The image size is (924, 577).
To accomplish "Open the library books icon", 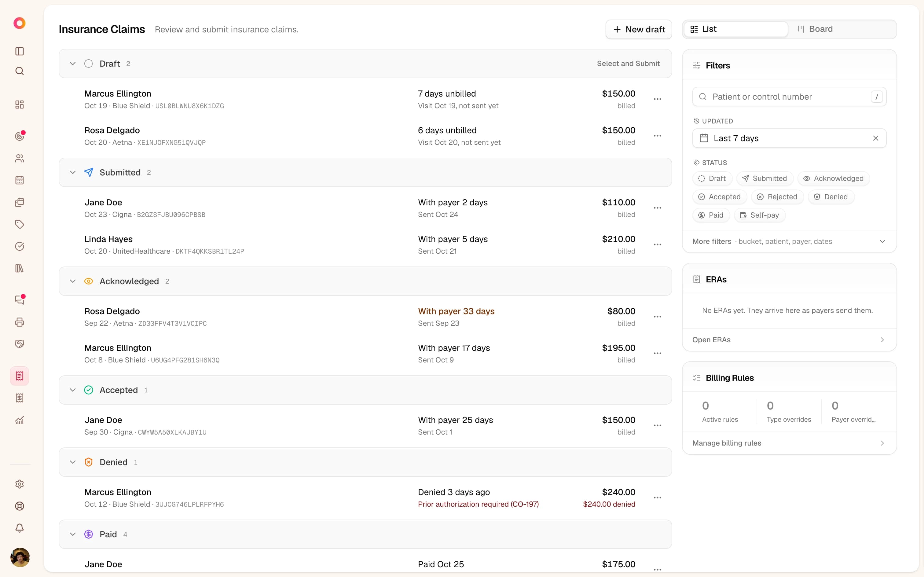I will pos(20,268).
